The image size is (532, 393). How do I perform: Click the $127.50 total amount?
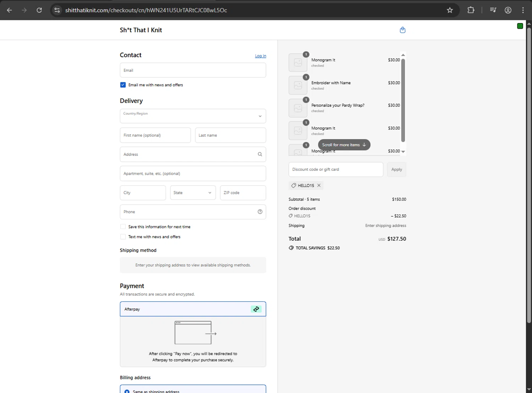coord(397,239)
